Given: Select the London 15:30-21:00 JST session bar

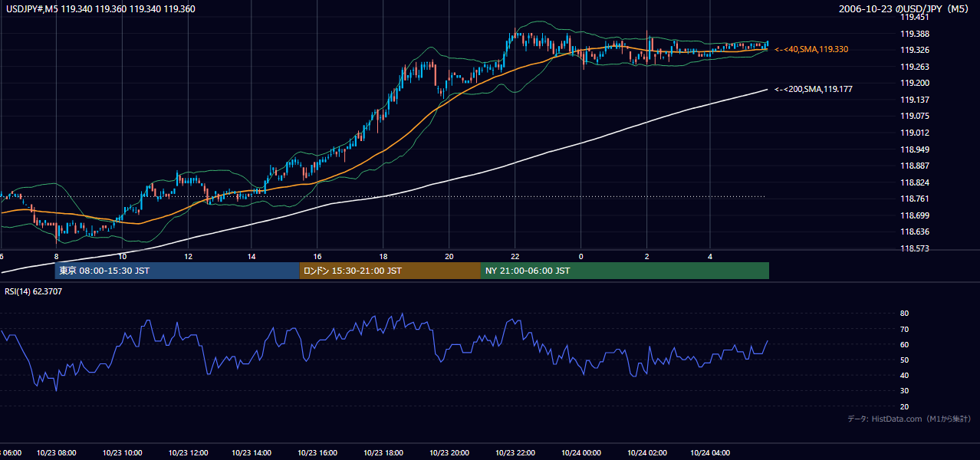Looking at the screenshot, I should click(390, 271).
